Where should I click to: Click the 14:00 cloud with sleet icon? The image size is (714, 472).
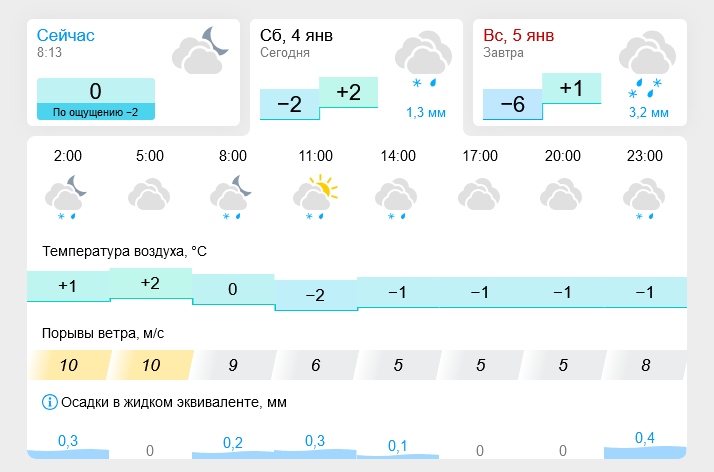pos(396,198)
